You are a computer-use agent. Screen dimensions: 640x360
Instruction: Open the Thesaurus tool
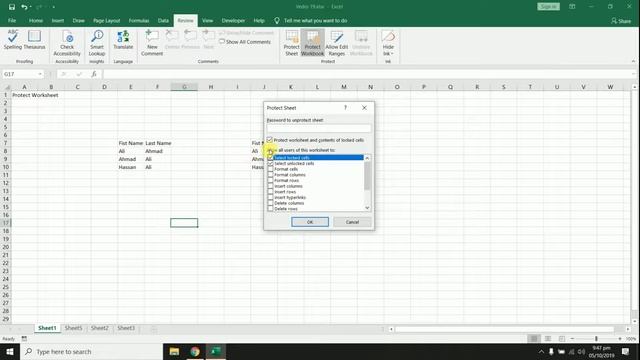34,40
